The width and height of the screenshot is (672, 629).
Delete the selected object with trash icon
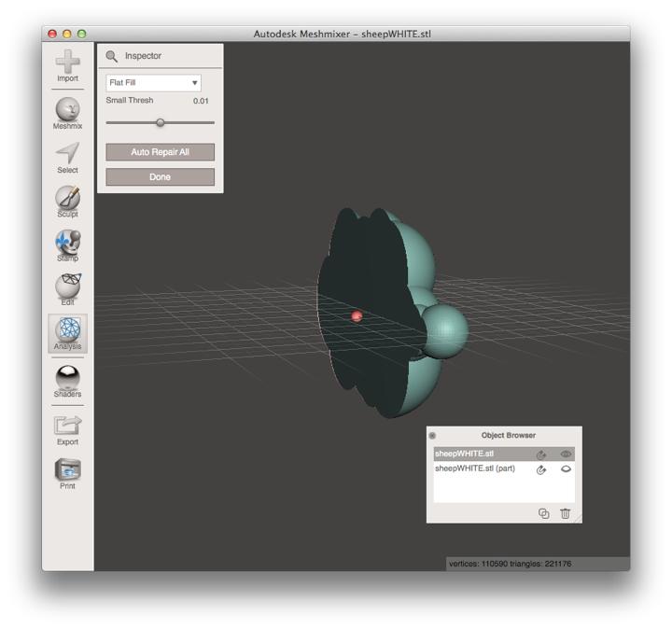click(x=566, y=513)
